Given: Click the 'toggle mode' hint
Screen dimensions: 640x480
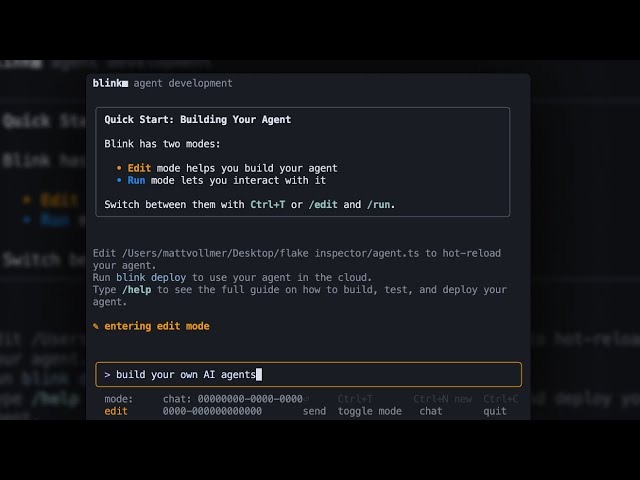Looking at the screenshot, I should 370,411.
